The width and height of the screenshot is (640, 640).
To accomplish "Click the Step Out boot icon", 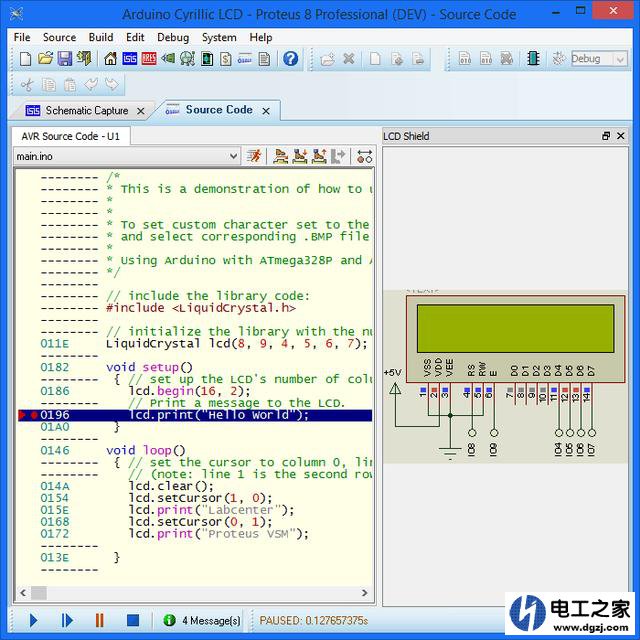I will pos(319,156).
